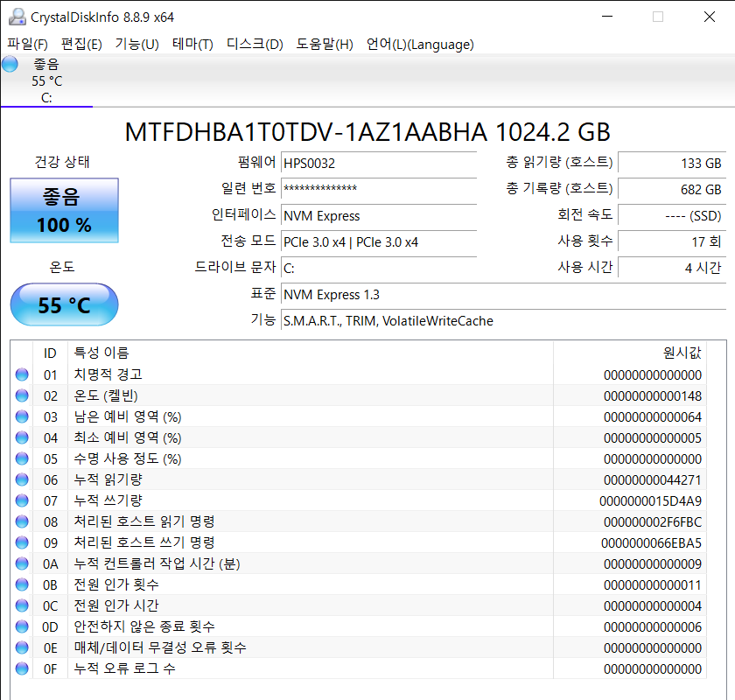The image size is (735, 700).
Task: Select attribute name 누적 읽기량
Action: pos(108,479)
